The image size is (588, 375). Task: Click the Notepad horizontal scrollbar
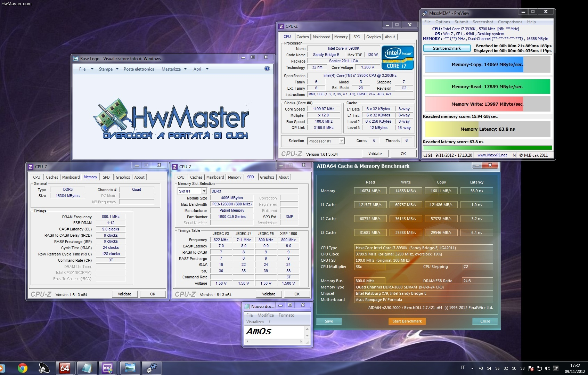click(x=275, y=342)
